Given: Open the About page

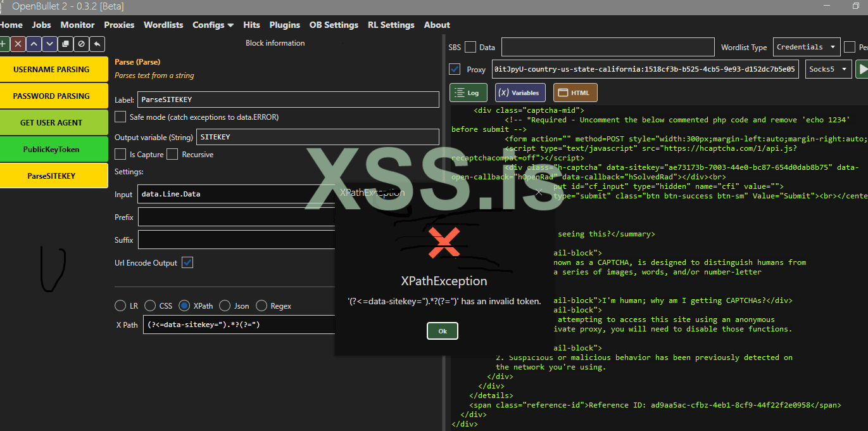Looking at the screenshot, I should (437, 25).
